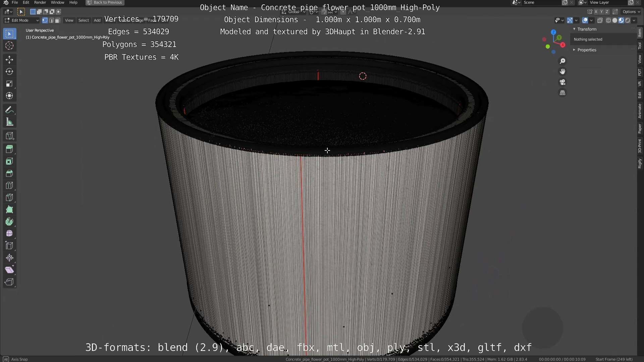This screenshot has width=644, height=362.
Task: Activate the Inset Faces tool
Action: point(9,162)
